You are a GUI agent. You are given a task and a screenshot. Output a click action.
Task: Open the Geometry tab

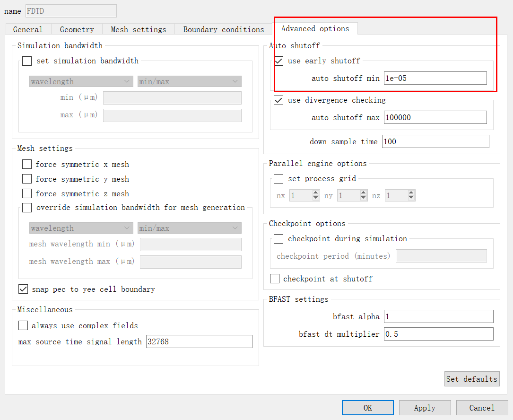[77, 29]
